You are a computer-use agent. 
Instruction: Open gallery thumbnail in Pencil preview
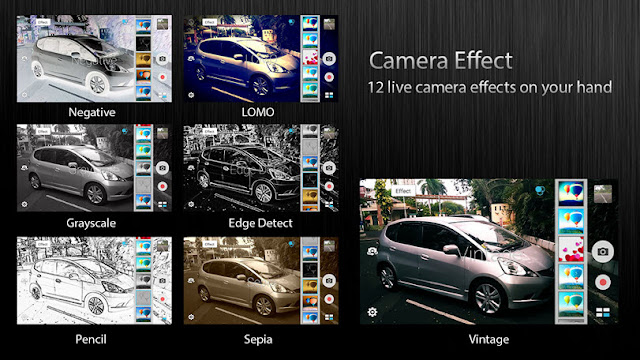click(162, 246)
